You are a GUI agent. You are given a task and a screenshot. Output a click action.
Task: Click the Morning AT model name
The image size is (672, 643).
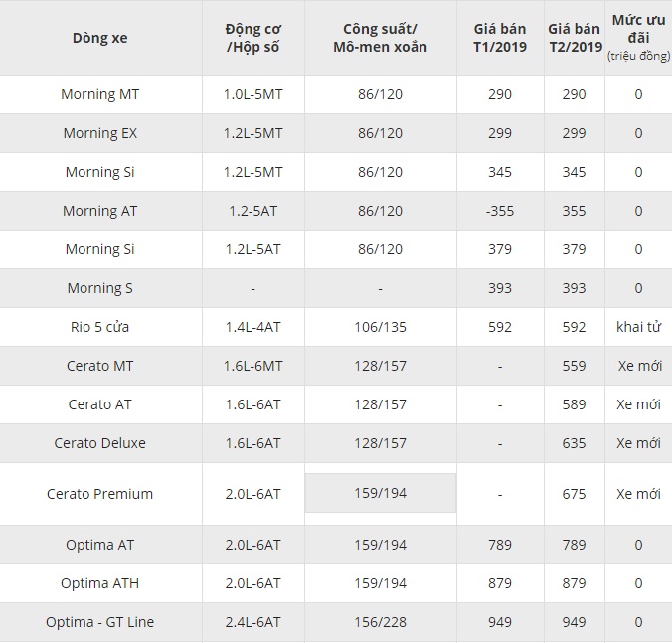[100, 211]
